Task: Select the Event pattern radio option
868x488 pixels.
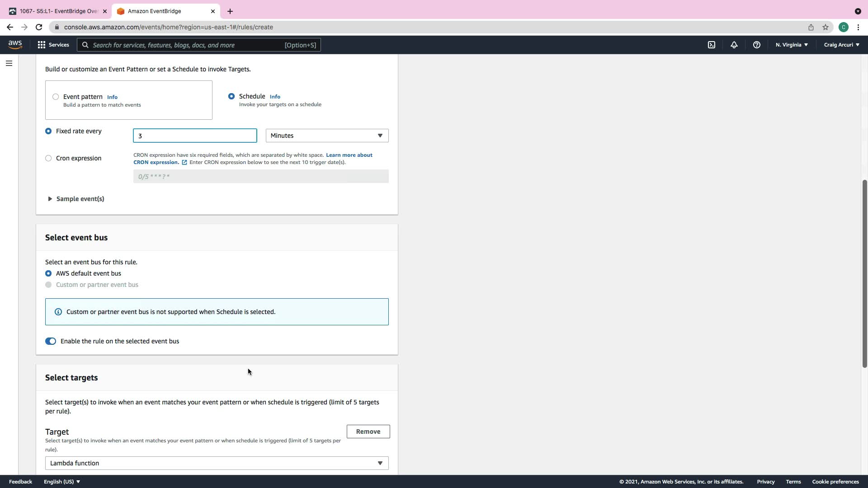Action: coord(56,97)
